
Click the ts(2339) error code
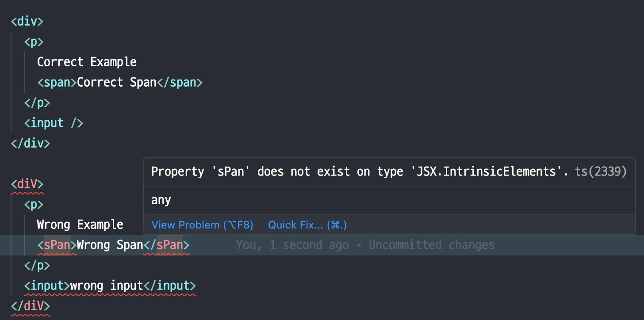[601, 171]
